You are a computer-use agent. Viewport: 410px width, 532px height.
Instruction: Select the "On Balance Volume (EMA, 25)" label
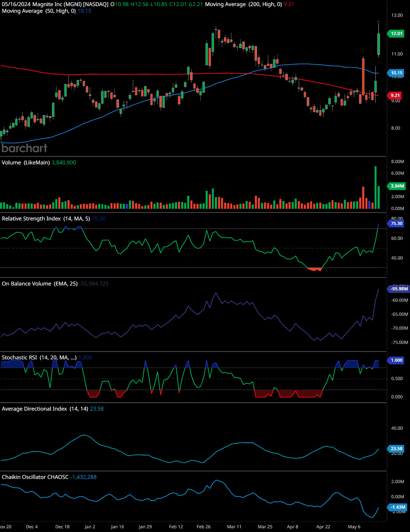pos(40,284)
